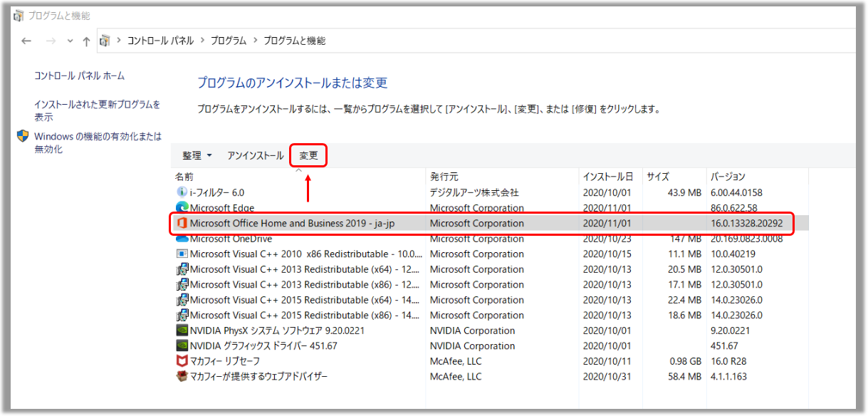
Task: Select マカフィーが提供するウェブアドバイザー row name
Action: pos(259,377)
